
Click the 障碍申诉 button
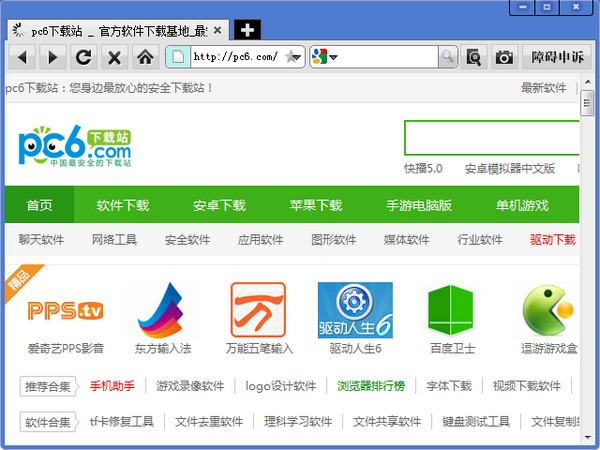[x=557, y=57]
